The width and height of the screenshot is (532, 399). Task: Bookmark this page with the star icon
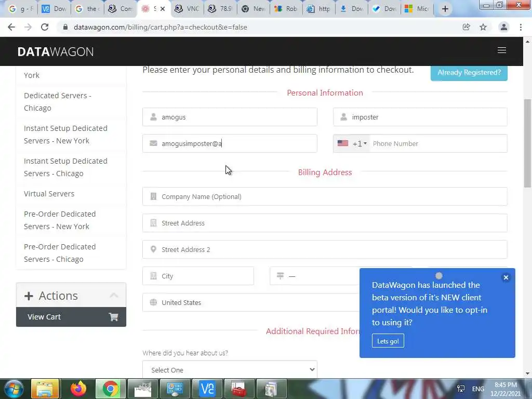pos(483,27)
